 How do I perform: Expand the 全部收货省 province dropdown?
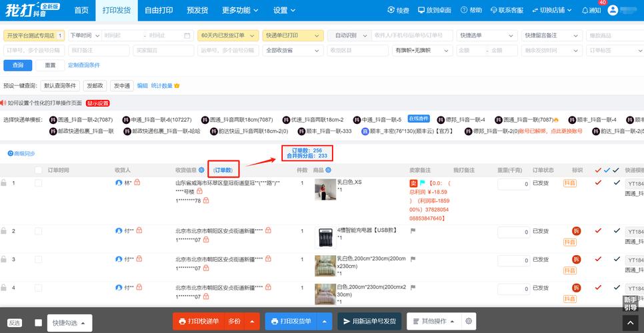coord(291,50)
